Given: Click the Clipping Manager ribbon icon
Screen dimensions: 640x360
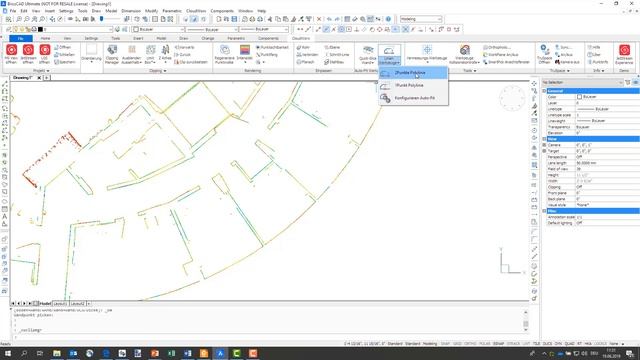Looking at the screenshot, I should [111, 54].
